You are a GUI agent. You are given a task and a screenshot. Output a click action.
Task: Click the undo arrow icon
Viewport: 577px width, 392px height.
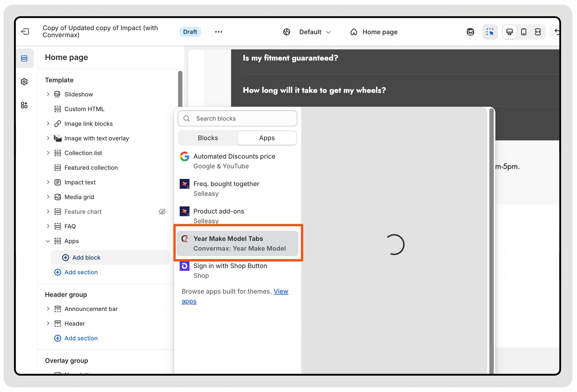[557, 32]
